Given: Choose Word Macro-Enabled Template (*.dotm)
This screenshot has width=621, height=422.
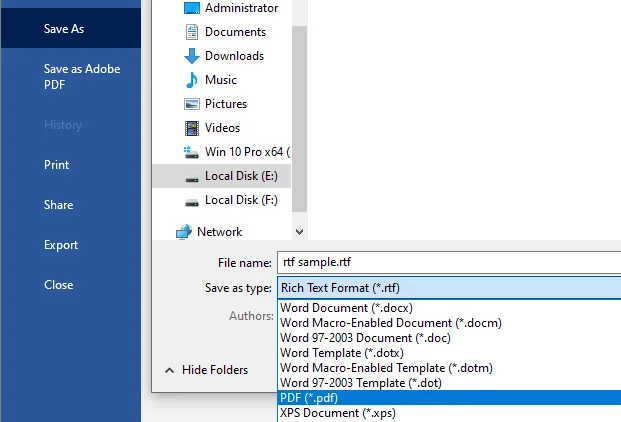Looking at the screenshot, I should click(x=449, y=368).
